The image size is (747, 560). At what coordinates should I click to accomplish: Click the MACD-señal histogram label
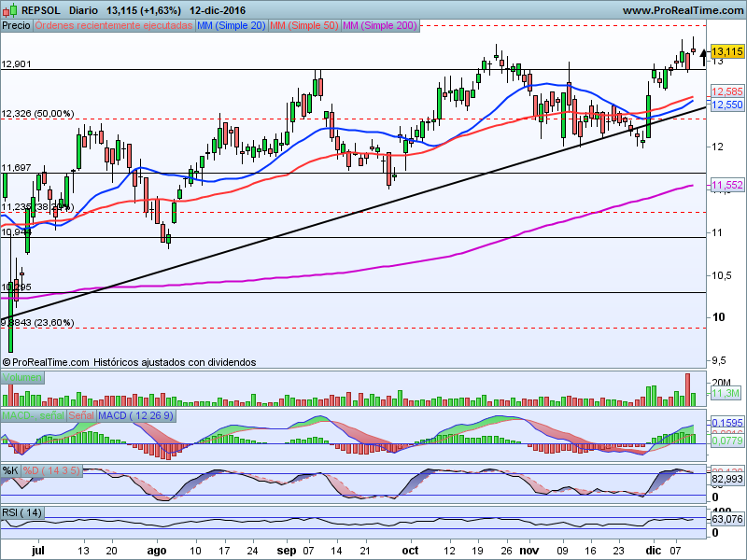[34, 415]
